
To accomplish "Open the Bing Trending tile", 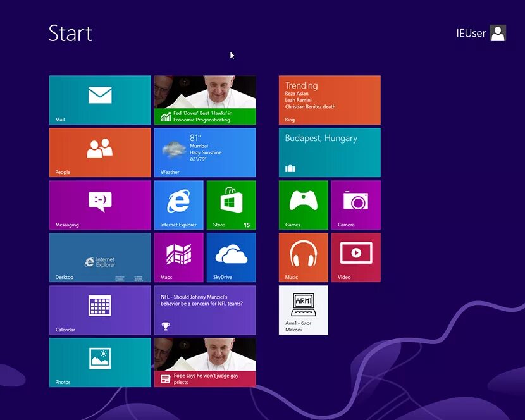I will tap(330, 100).
